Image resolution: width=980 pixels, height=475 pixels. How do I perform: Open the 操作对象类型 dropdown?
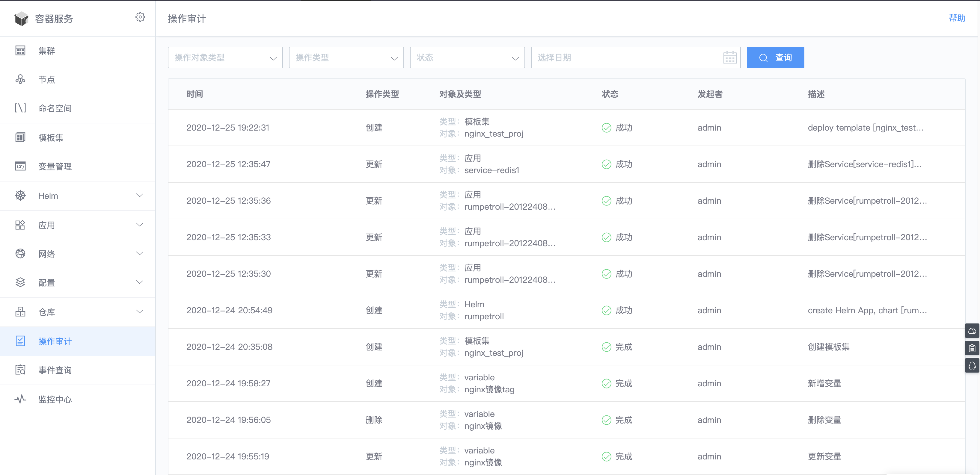225,58
